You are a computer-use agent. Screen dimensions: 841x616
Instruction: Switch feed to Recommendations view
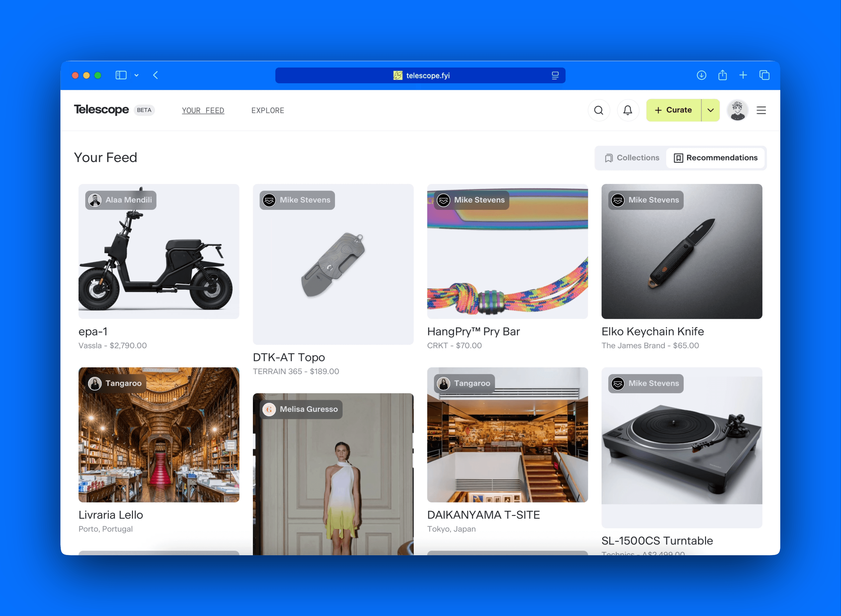[x=715, y=158]
